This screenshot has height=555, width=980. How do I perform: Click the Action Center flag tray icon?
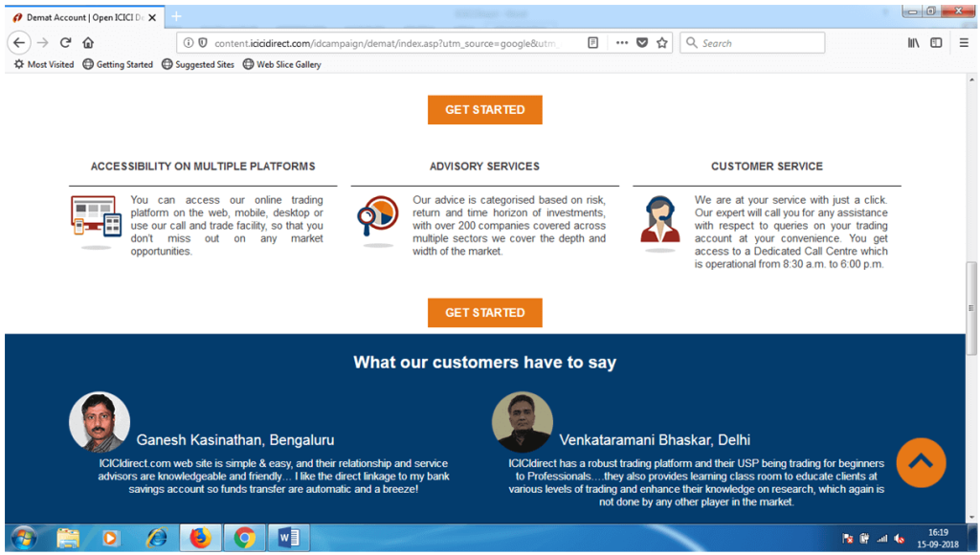click(848, 538)
